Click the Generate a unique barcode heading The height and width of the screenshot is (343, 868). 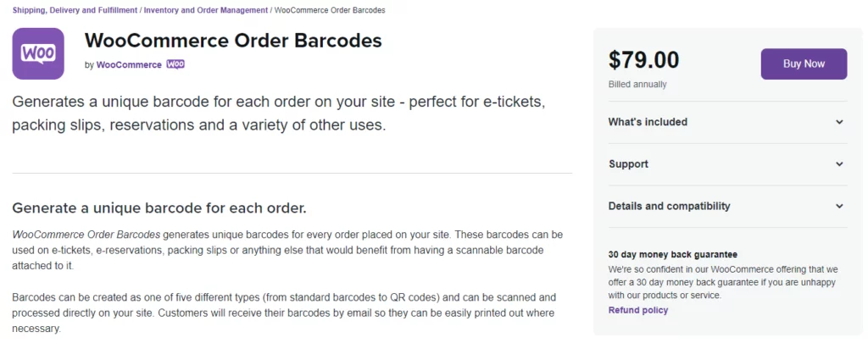coord(159,208)
